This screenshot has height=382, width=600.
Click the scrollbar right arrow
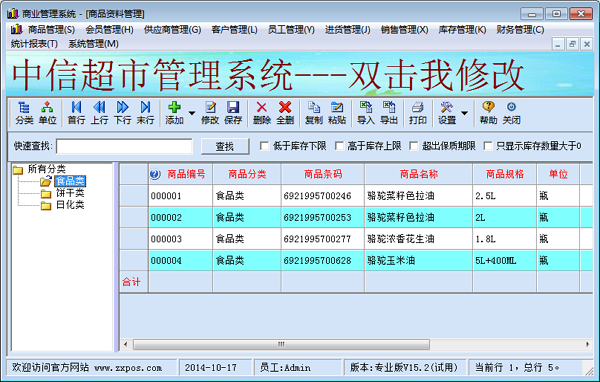click(x=587, y=344)
